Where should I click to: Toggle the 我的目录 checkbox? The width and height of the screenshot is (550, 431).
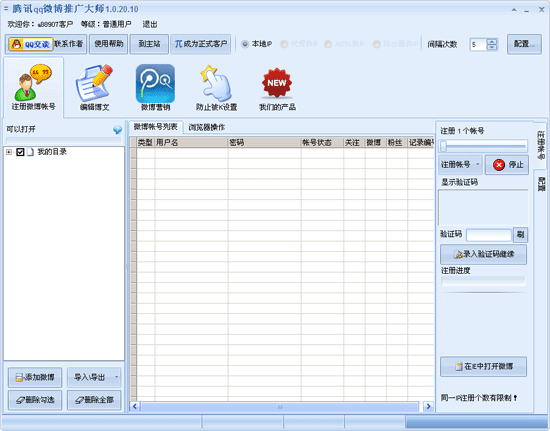tap(20, 152)
